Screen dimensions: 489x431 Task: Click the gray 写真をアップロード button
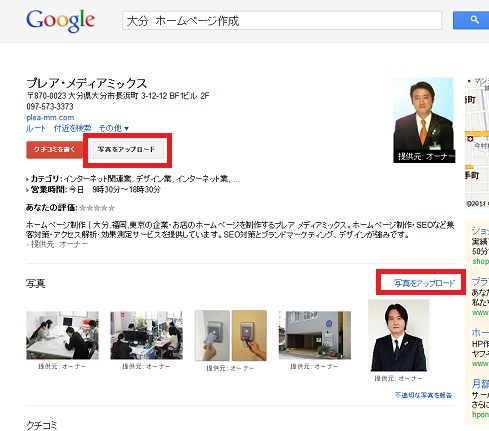click(126, 150)
